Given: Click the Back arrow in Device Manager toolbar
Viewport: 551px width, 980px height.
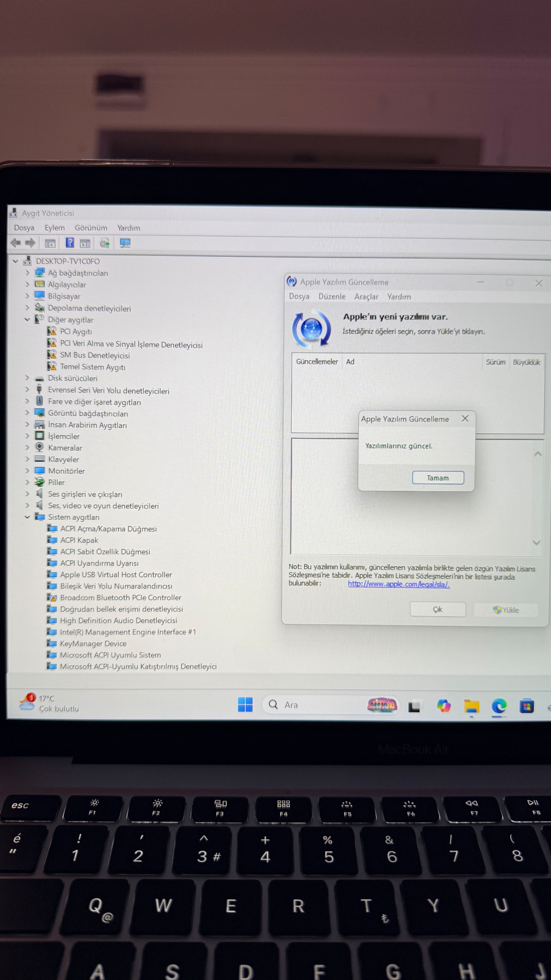Looking at the screenshot, I should pyautogui.click(x=16, y=243).
